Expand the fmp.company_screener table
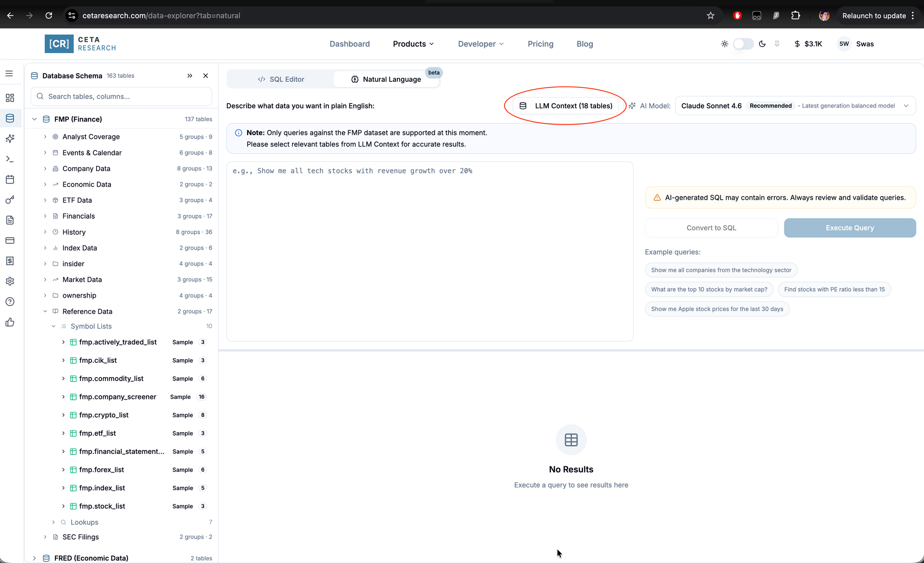Viewport: 924px width, 563px height. point(63,397)
